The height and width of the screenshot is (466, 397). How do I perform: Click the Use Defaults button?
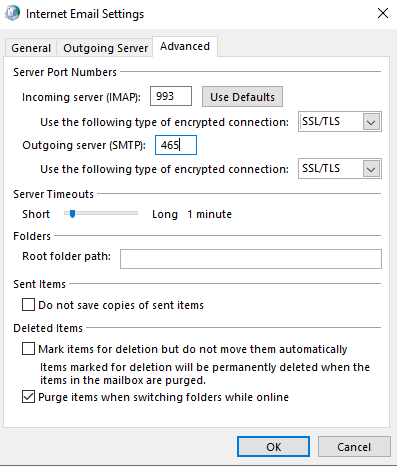tap(242, 97)
